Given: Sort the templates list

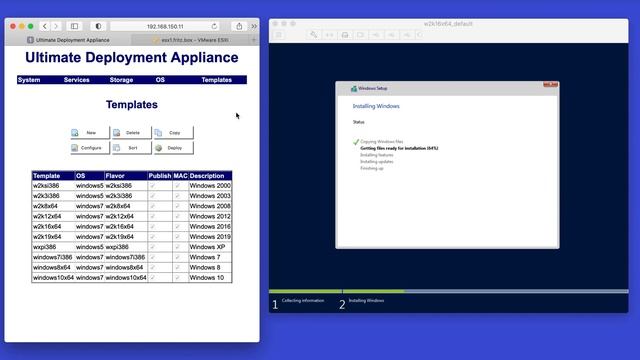Looking at the screenshot, I should click(132, 148).
